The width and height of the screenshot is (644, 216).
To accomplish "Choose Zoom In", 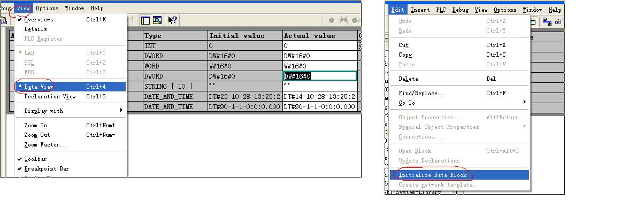I will pos(70,125).
